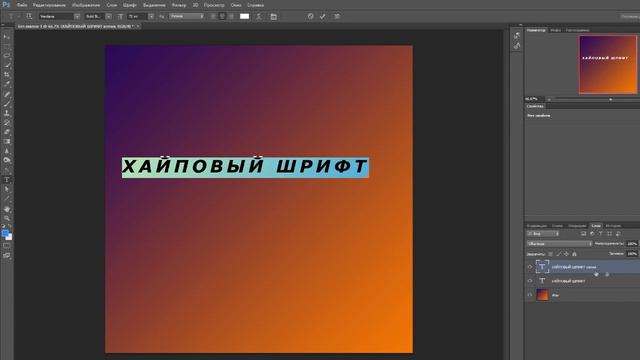This screenshot has width=640, height=360.
Task: Align text right
Action: tap(231, 16)
